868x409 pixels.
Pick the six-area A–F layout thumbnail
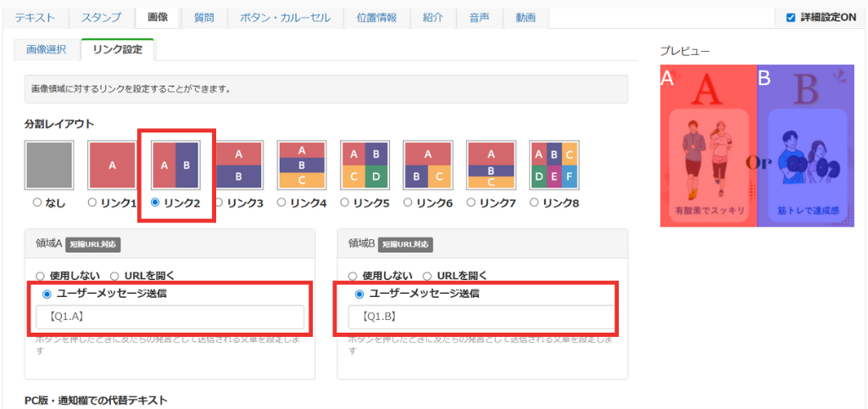(x=554, y=165)
